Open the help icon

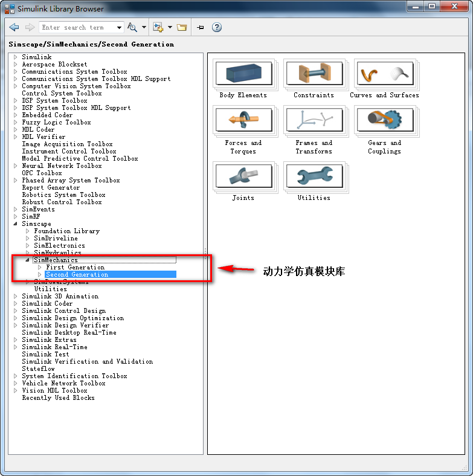[217, 27]
